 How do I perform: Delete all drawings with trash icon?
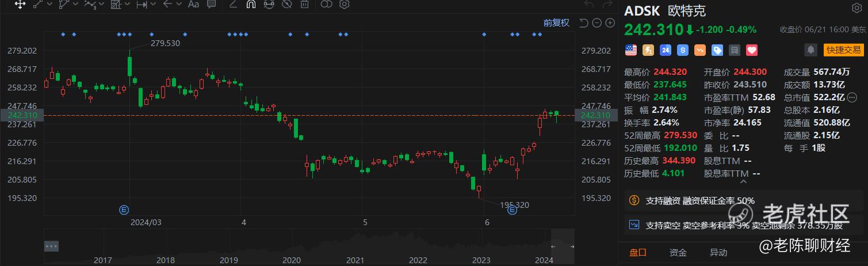pos(304,5)
